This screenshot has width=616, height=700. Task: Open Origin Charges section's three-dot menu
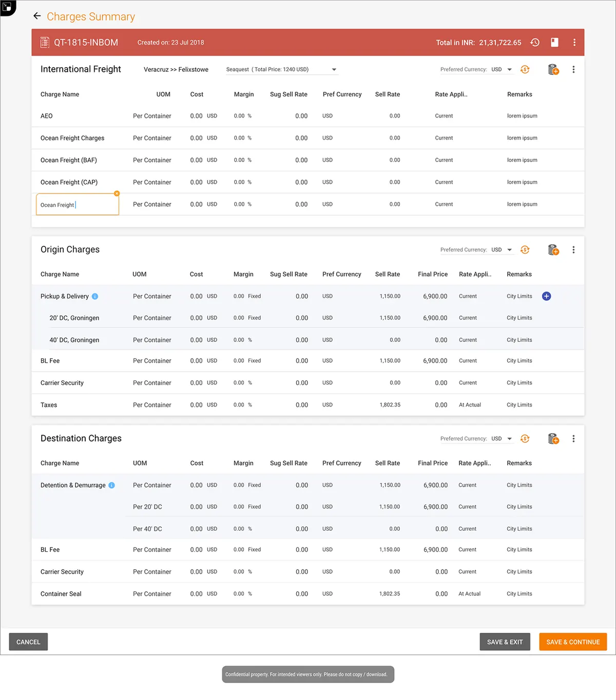573,250
